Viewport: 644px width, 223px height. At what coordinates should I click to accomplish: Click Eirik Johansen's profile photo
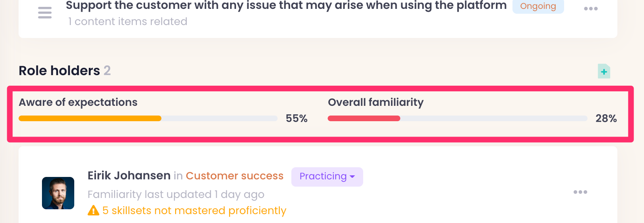58,193
